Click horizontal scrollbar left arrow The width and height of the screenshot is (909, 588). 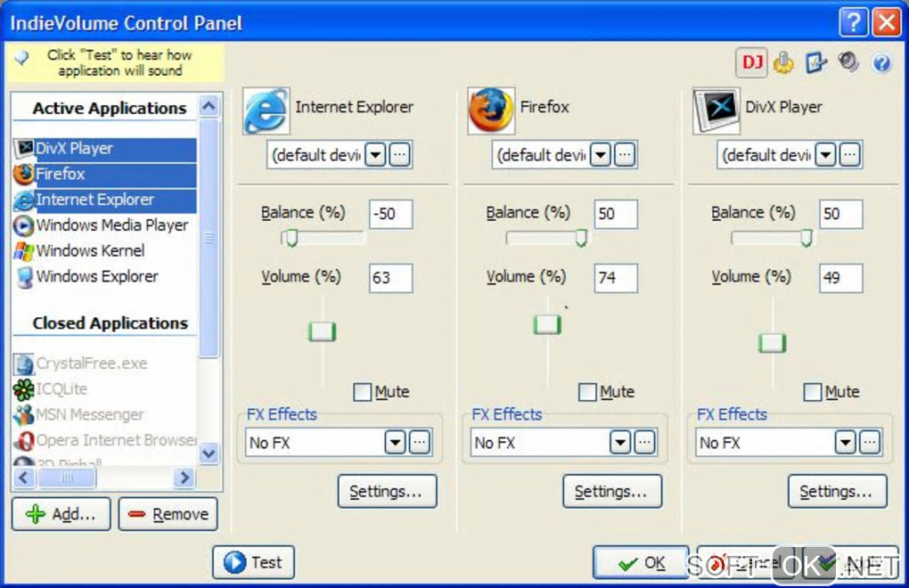point(24,478)
